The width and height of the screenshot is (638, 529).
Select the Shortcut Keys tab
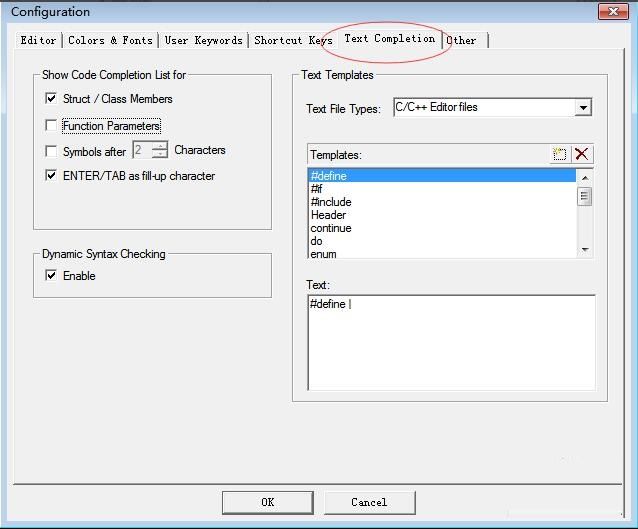(292, 41)
